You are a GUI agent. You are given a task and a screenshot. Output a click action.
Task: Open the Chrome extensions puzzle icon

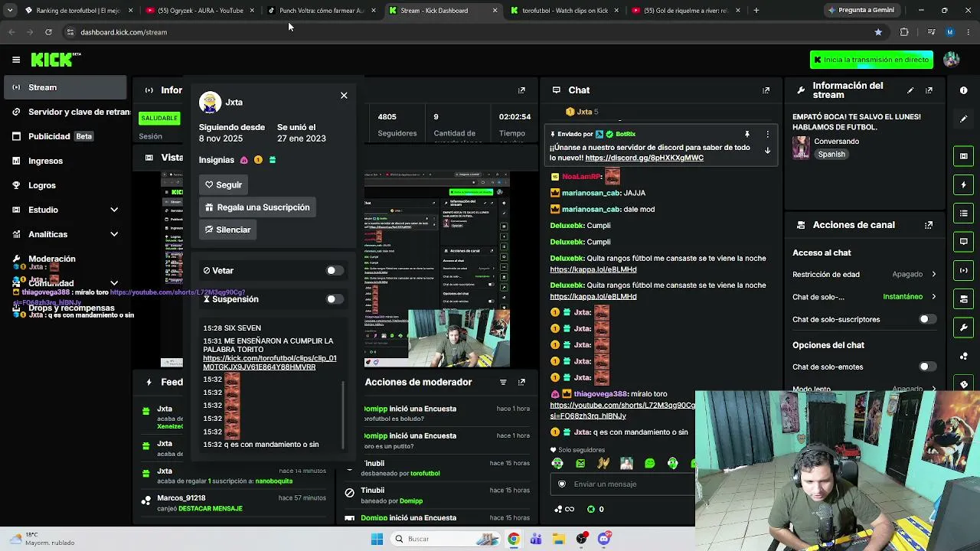point(904,32)
